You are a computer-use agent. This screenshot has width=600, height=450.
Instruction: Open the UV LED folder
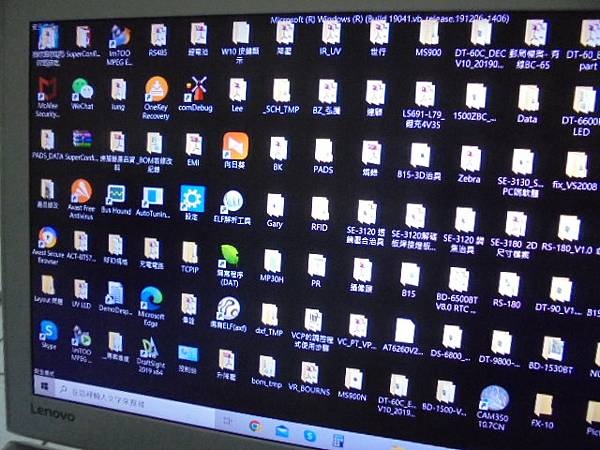[82, 294]
